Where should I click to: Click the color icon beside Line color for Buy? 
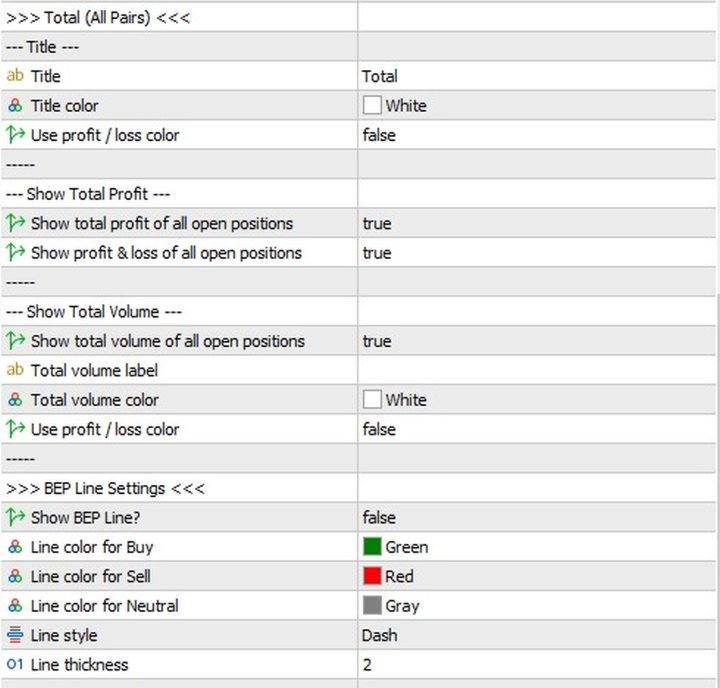point(15,547)
